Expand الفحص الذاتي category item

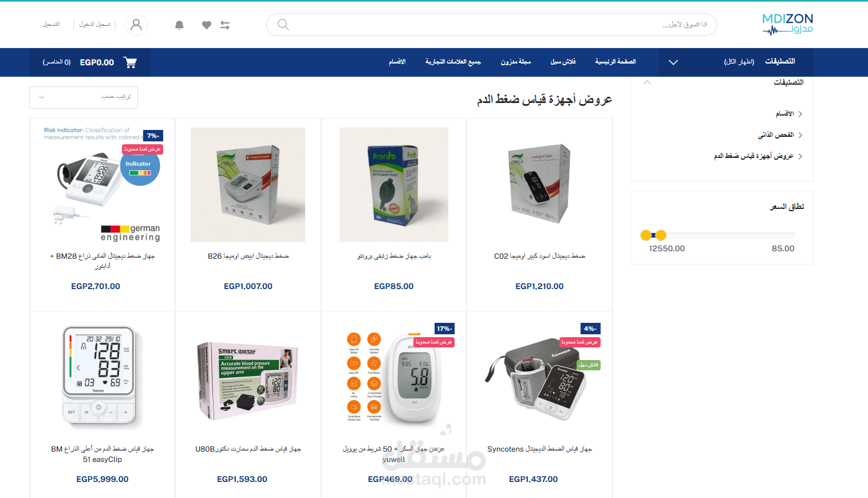[780, 135]
